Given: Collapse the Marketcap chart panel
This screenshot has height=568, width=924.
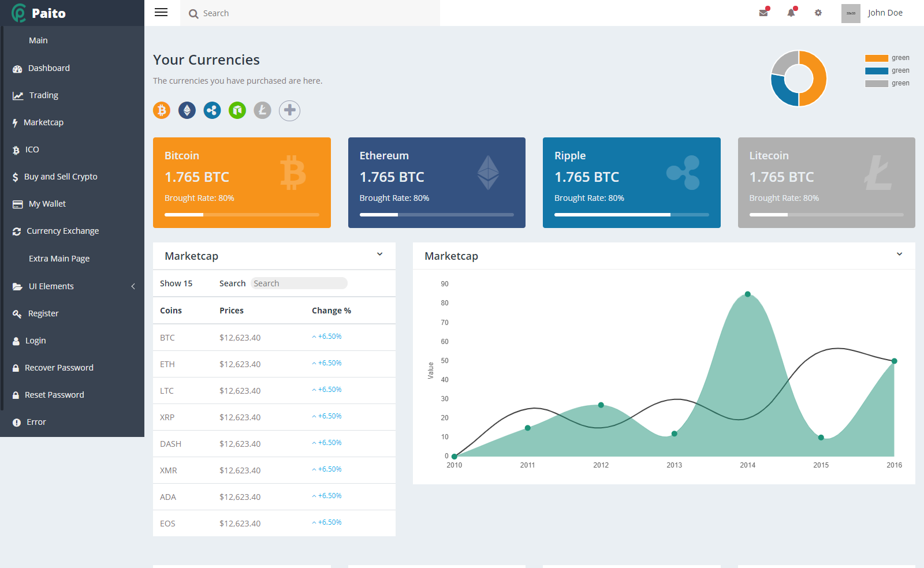Looking at the screenshot, I should 899,255.
